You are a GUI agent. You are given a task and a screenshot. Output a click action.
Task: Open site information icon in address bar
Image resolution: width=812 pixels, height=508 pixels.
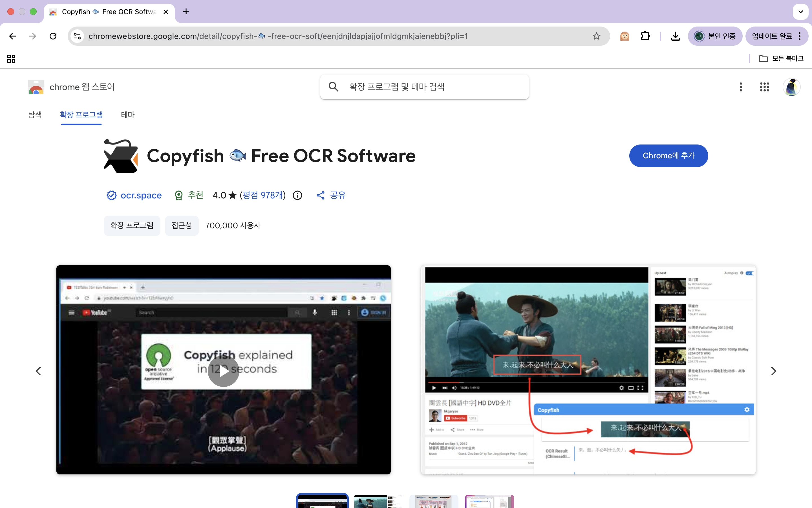pos(78,36)
